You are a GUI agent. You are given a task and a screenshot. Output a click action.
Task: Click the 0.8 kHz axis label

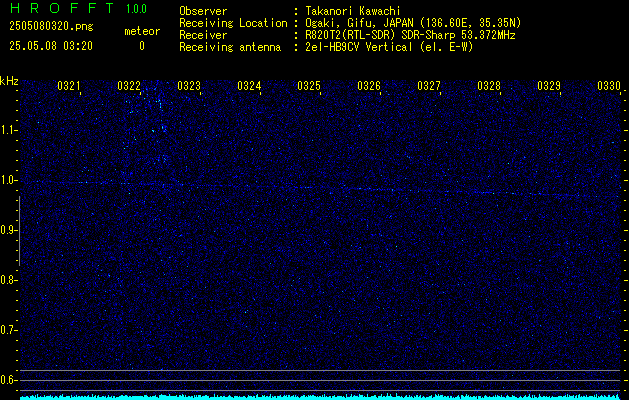[x=7, y=280]
